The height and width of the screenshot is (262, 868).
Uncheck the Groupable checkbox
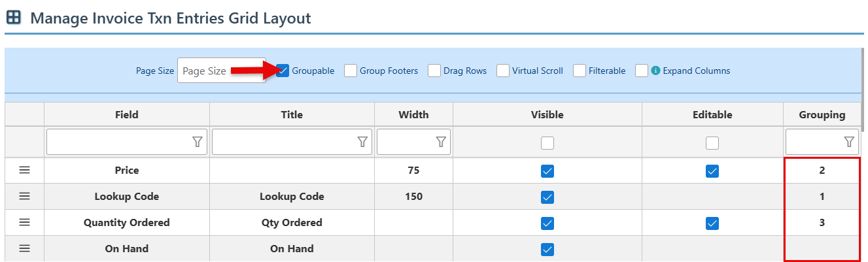(283, 71)
